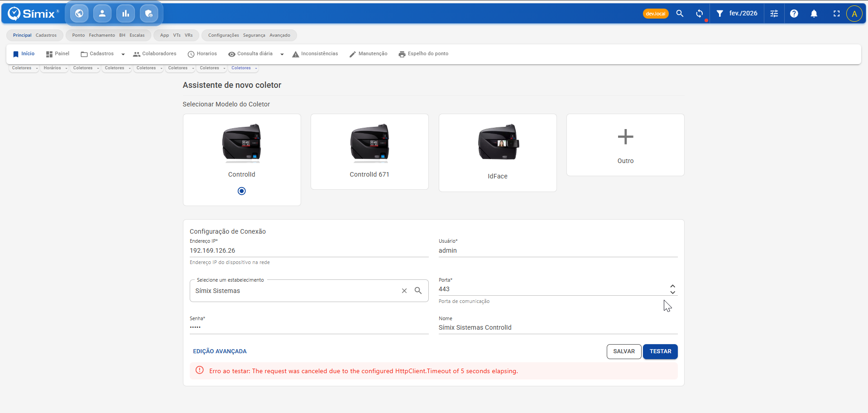Open the globe module icon

point(79,14)
